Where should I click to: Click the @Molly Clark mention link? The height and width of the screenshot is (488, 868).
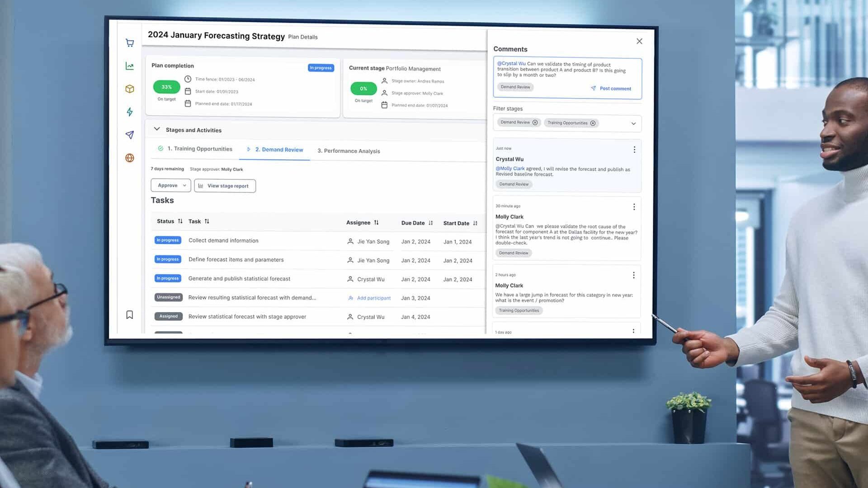point(510,169)
